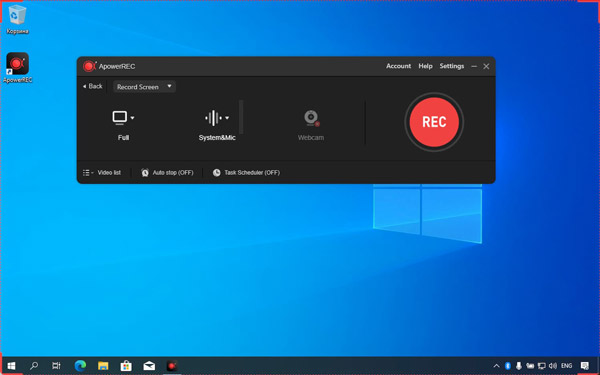Open the Record Screen mode dropdown
This screenshot has height=375, width=600.
(144, 87)
